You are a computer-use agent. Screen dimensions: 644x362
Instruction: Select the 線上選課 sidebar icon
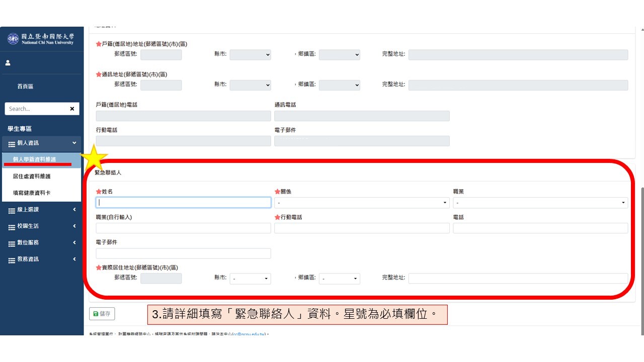coord(11,210)
